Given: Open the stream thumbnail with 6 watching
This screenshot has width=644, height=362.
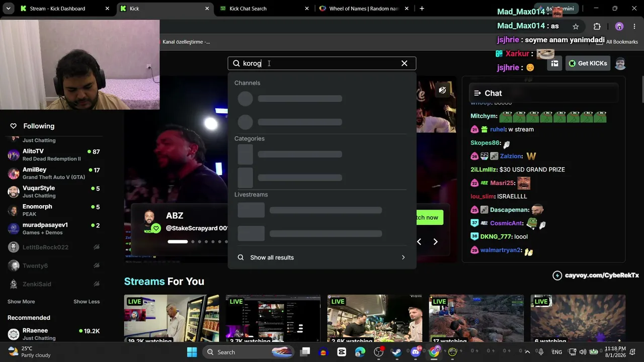Looking at the screenshot, I should click(578, 318).
